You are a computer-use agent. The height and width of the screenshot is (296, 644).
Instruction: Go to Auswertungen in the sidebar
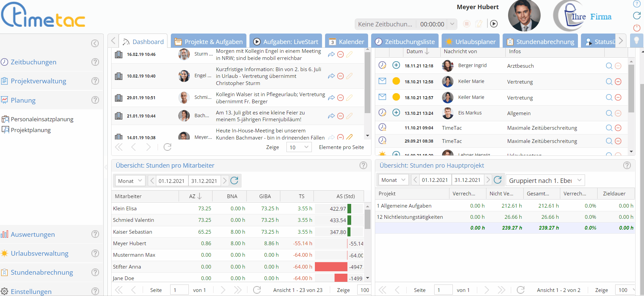pyautogui.click(x=33, y=234)
